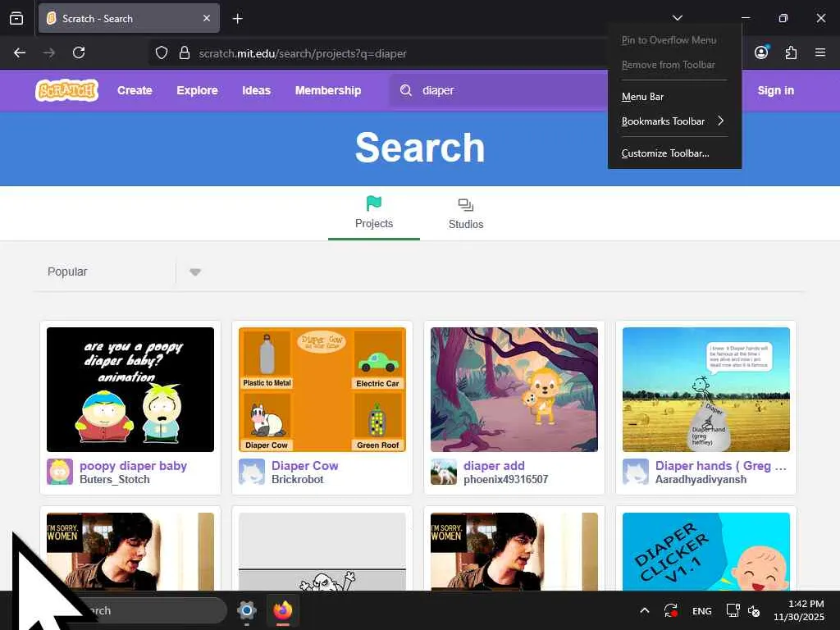Open the Membership link
The height and width of the screenshot is (630, 840).
[328, 90]
